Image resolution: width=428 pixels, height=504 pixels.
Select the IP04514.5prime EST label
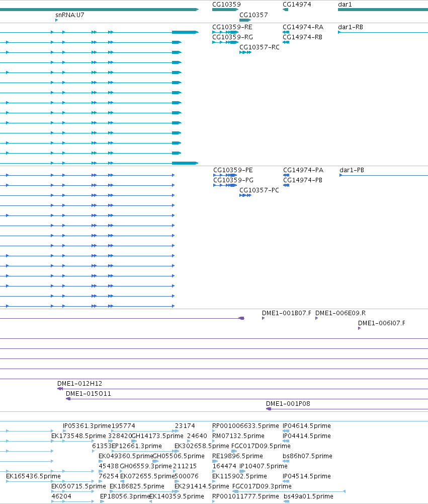(307, 476)
